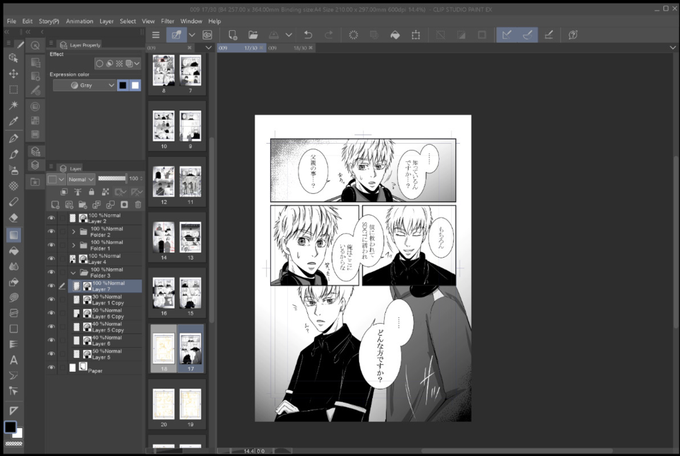Expand Folder 2 in layer list
The image size is (680, 456).
[x=73, y=232]
